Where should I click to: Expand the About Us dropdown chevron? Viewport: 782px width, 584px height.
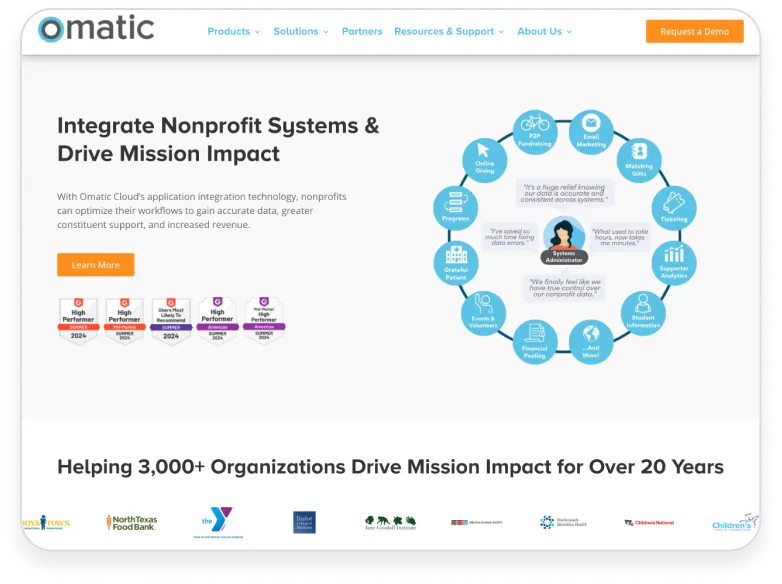click(569, 32)
